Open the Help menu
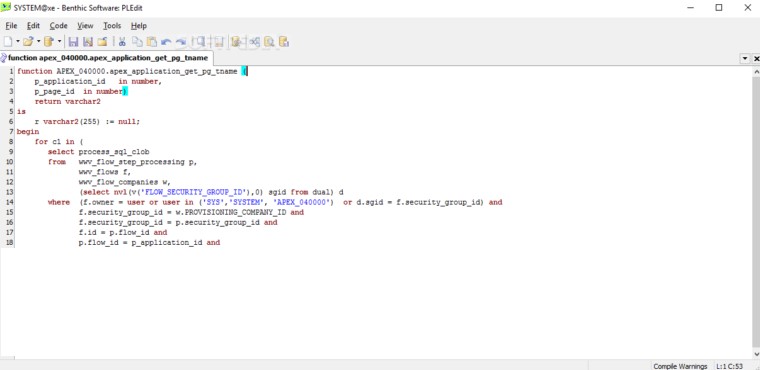The image size is (760, 370). point(139,26)
